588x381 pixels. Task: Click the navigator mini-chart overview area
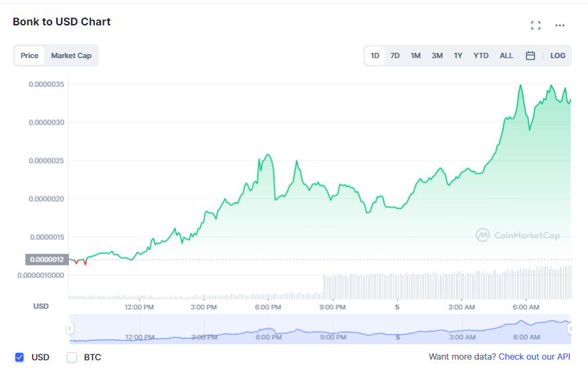(x=320, y=329)
